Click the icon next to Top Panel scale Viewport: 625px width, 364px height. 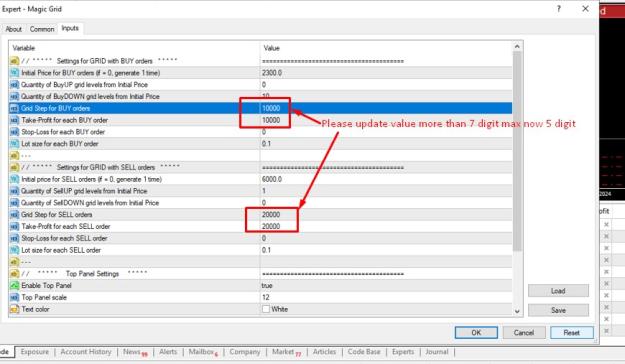[14, 297]
